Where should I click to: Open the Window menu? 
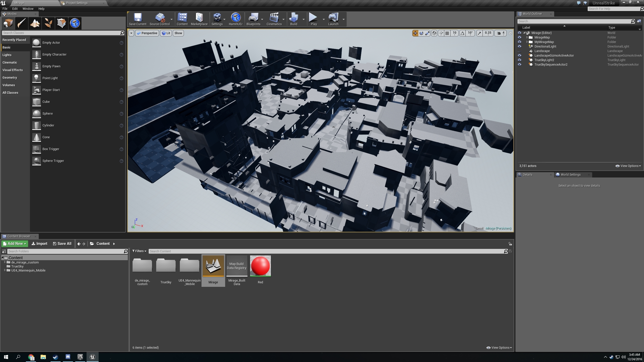28,9
